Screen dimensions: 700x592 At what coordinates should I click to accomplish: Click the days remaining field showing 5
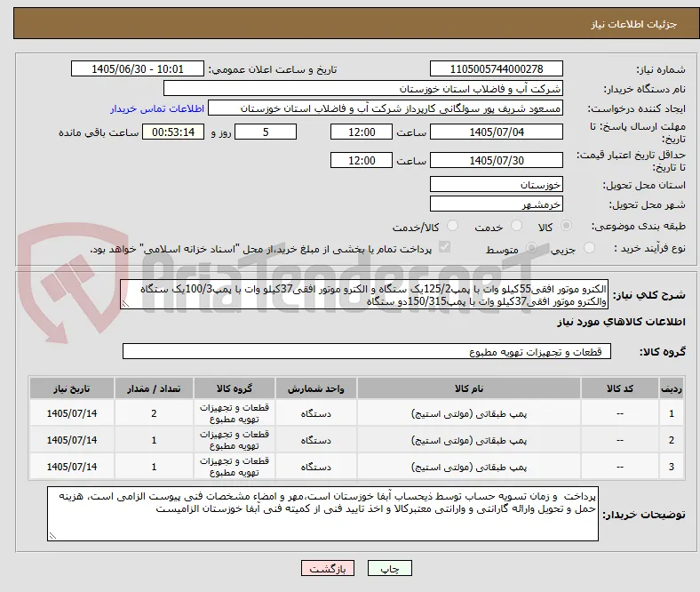pos(266,132)
